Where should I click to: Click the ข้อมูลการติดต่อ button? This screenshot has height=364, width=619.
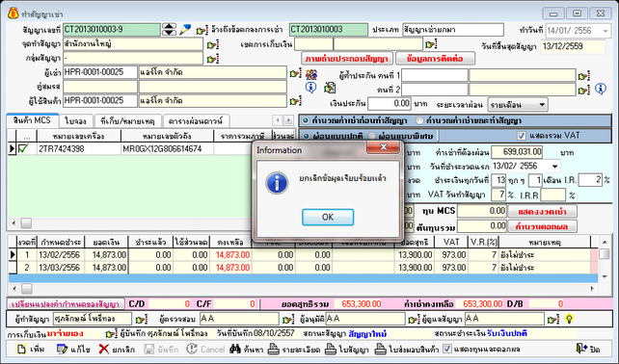click(435, 59)
